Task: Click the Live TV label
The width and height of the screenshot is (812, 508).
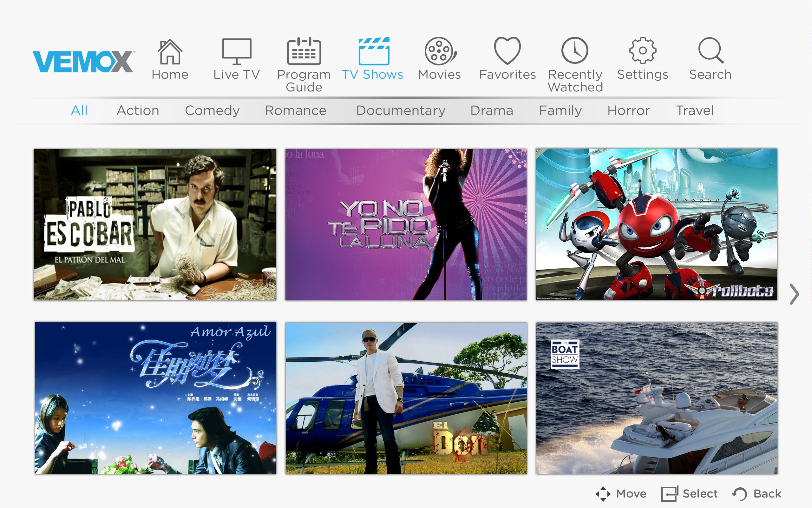Action: pos(237,75)
